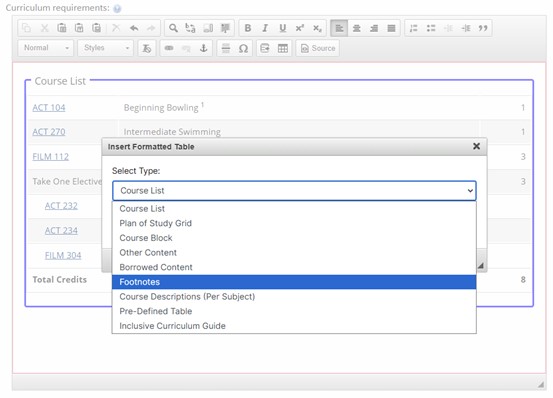Insert special character Omega icon
This screenshot has width=553, height=398.
pos(243,48)
